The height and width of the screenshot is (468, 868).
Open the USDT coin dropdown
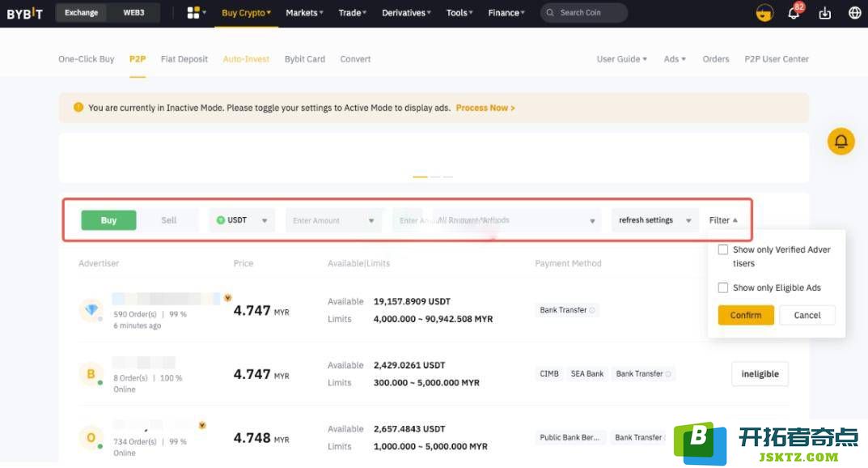click(241, 220)
